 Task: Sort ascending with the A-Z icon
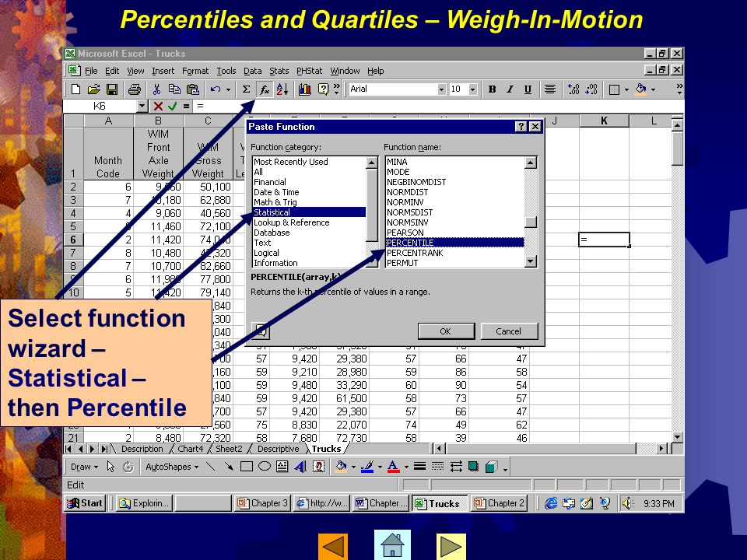coord(282,89)
